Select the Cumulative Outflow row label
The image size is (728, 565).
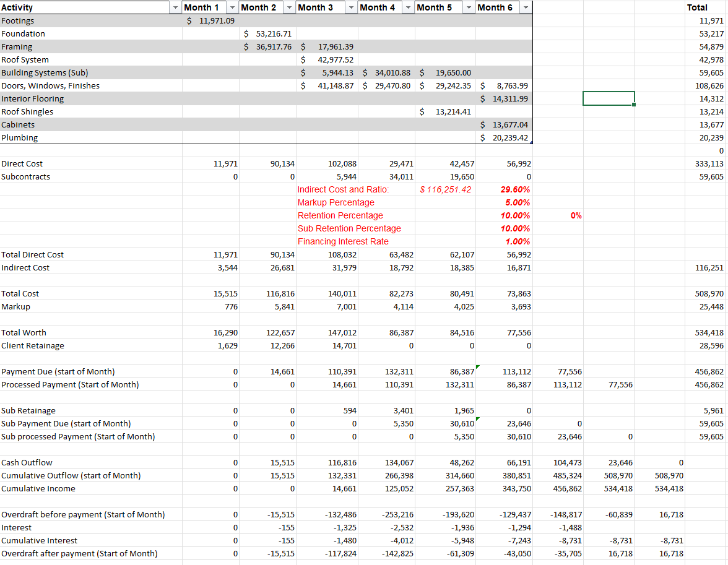(71, 475)
